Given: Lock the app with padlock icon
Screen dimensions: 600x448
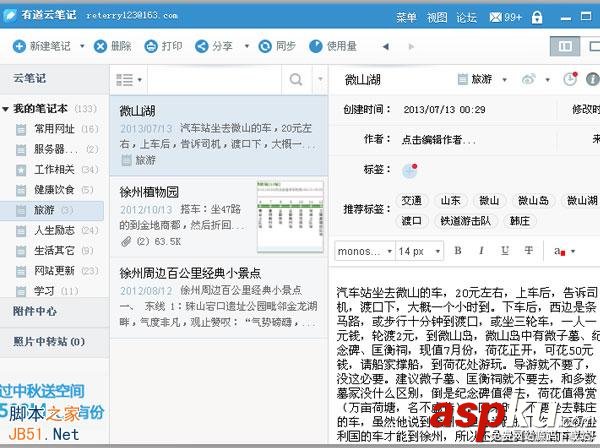Looking at the screenshot, I should [537, 17].
